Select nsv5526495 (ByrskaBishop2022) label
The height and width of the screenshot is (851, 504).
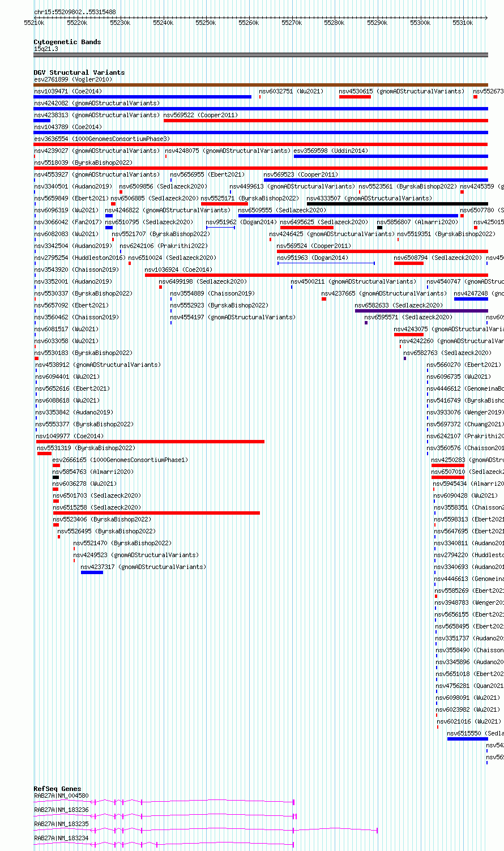click(x=106, y=531)
